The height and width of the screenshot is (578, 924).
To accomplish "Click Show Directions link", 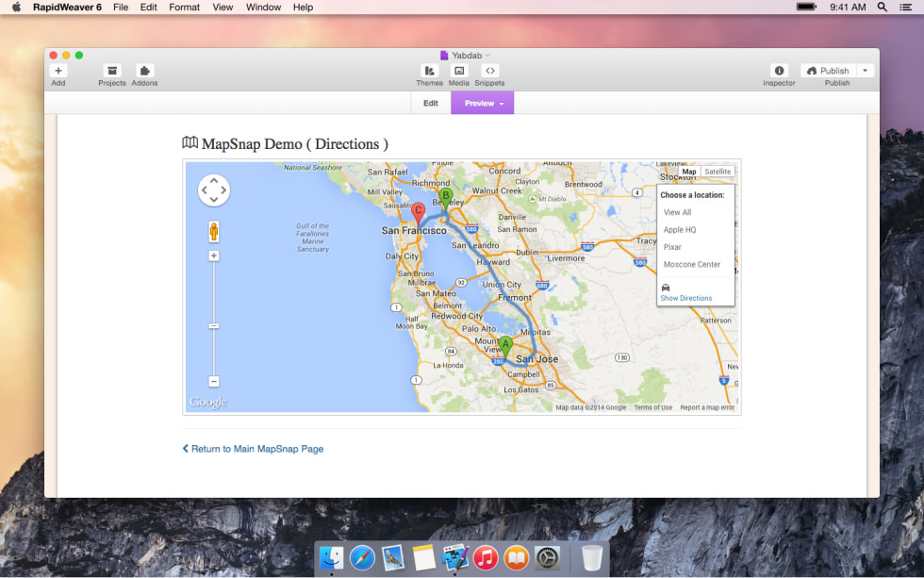I will pos(686,298).
